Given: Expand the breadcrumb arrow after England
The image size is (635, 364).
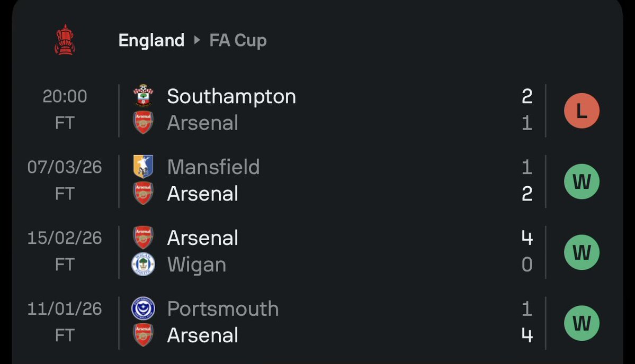Looking at the screenshot, I should point(197,40).
